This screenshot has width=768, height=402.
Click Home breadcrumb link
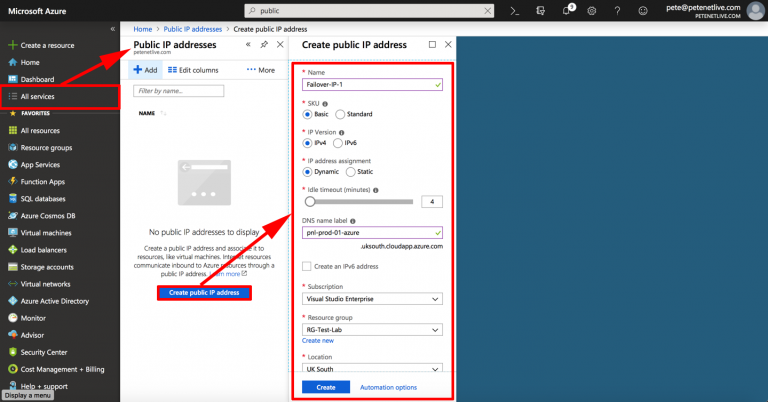pyautogui.click(x=143, y=29)
